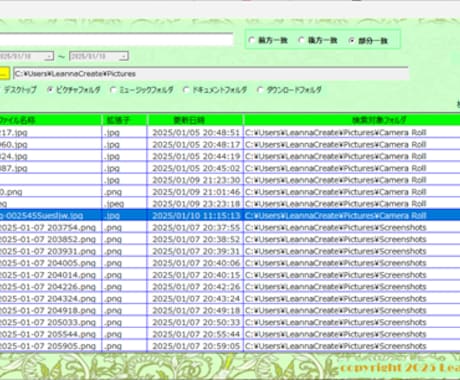Click Camera Roll folder path in 20:48:51 row
This screenshot has height=380, width=460.
336,133
